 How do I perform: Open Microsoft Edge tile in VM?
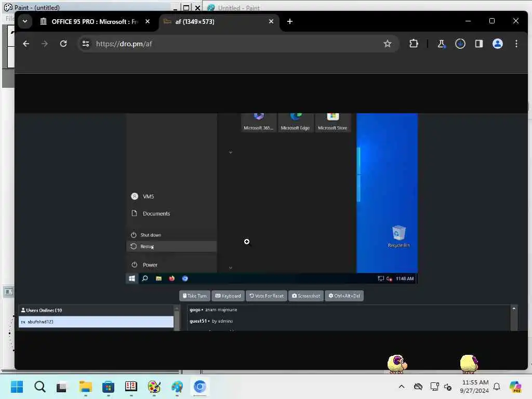click(x=295, y=123)
